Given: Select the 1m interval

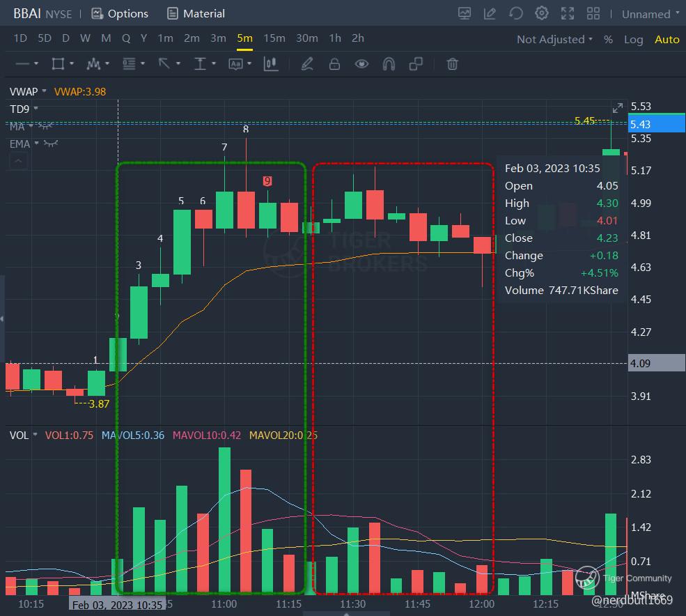Looking at the screenshot, I should point(165,38).
